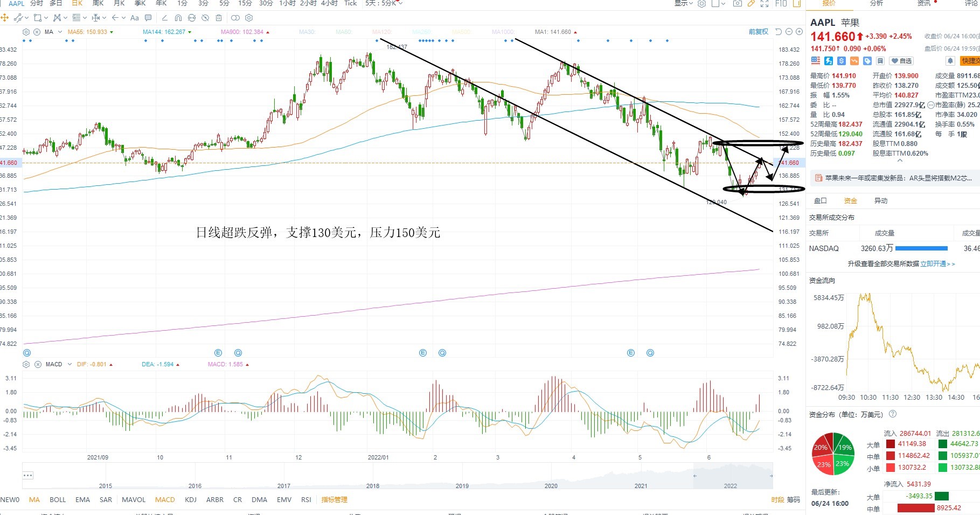Switch to the 月K monthly chart

[119, 3]
